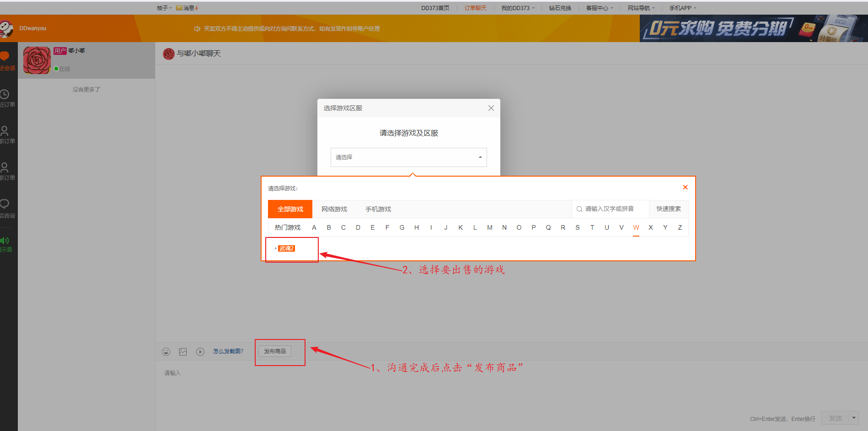Filter games by letter A
868x431 pixels.
pos(314,227)
